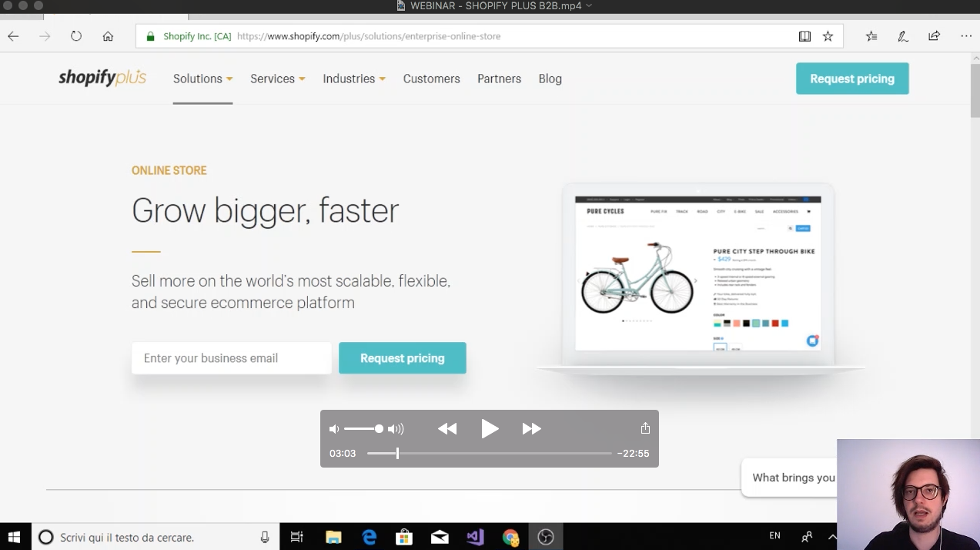Open the browser home page icon
The height and width of the screenshot is (550, 980).
point(108,36)
